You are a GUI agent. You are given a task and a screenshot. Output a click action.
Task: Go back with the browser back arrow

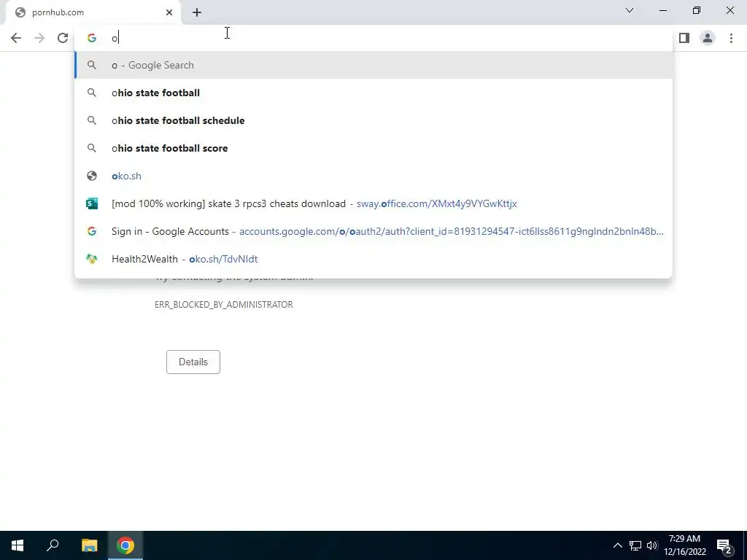pyautogui.click(x=16, y=38)
